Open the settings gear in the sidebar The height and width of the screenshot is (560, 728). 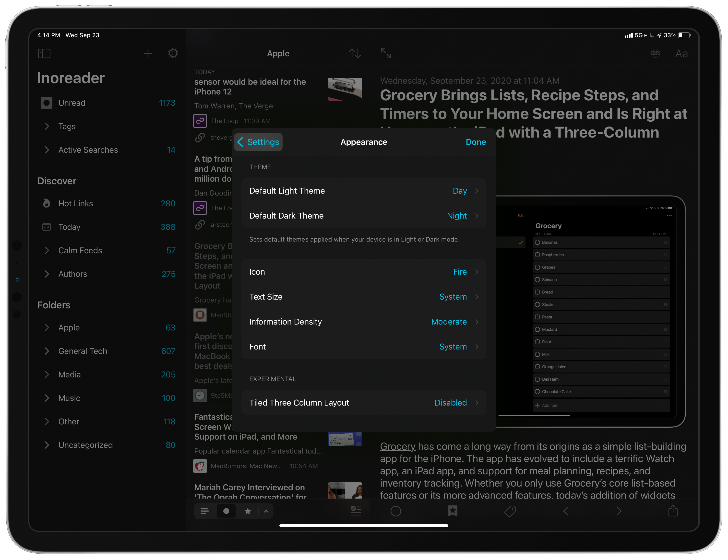173,53
